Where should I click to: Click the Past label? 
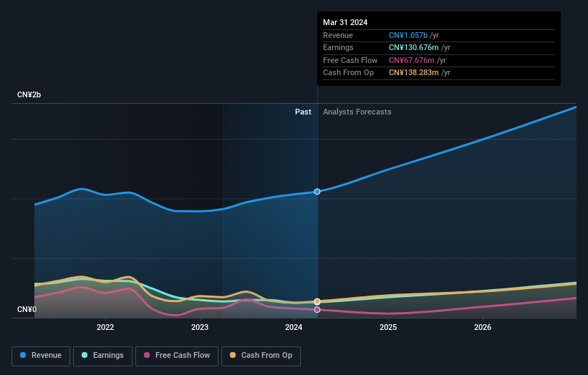[x=303, y=112]
